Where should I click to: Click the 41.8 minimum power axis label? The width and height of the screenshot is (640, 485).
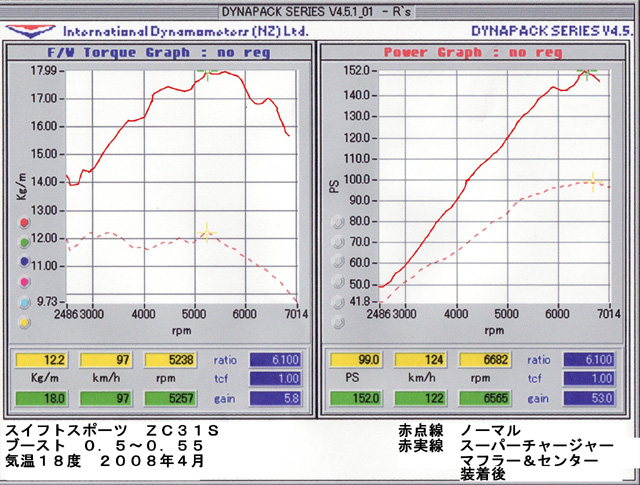click(359, 302)
